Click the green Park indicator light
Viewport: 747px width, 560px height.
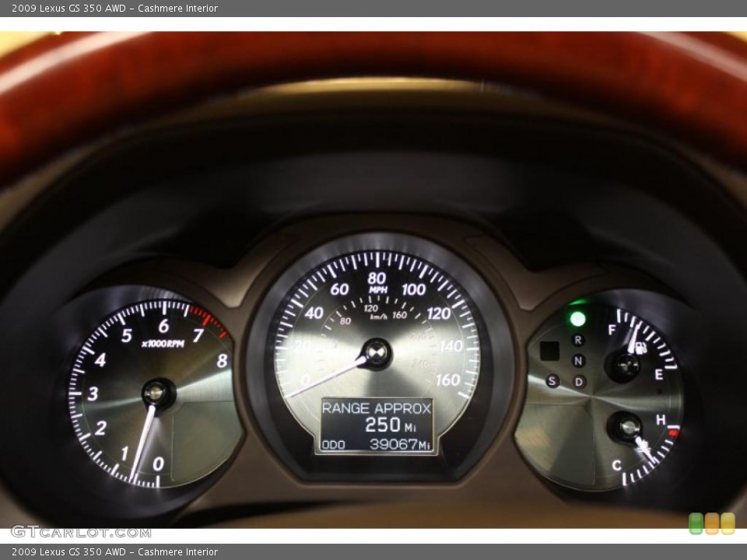tap(578, 319)
